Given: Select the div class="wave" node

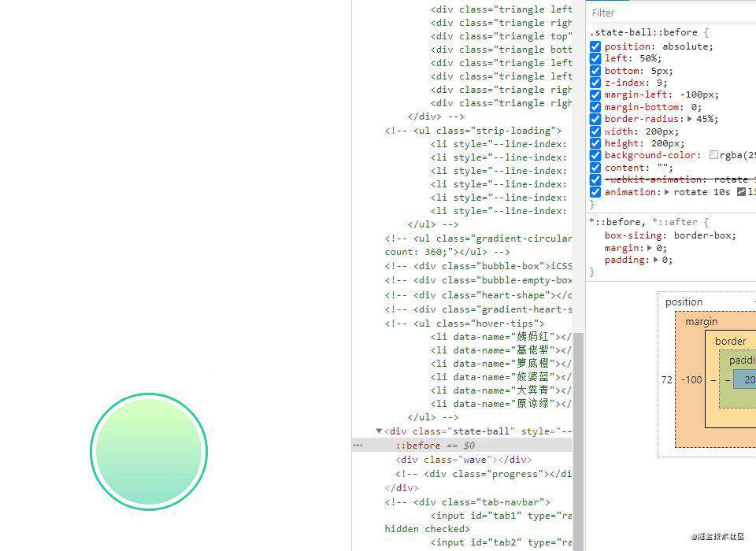Looking at the screenshot, I should pos(464,460).
